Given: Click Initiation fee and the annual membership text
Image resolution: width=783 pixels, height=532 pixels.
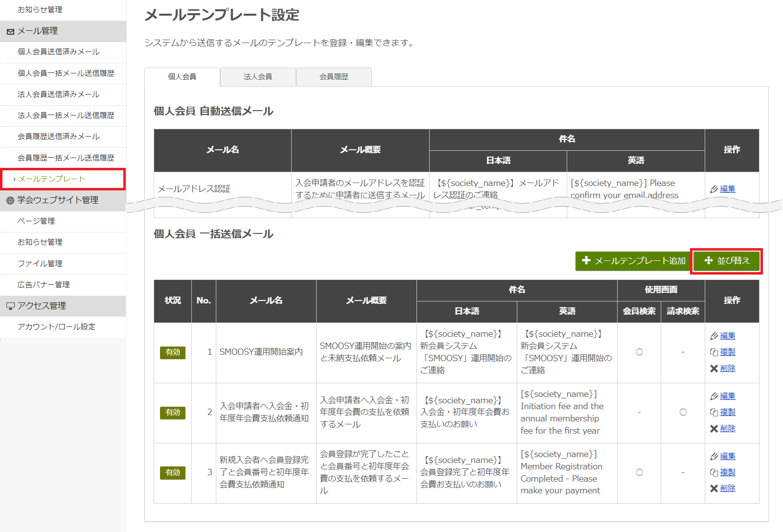Looking at the screenshot, I should click(x=562, y=412).
